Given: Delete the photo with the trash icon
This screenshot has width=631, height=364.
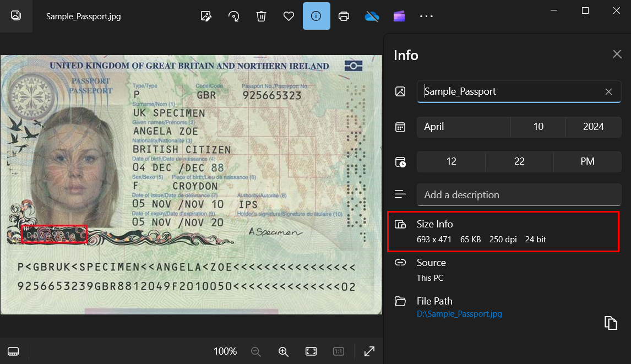Looking at the screenshot, I should pyautogui.click(x=261, y=16).
